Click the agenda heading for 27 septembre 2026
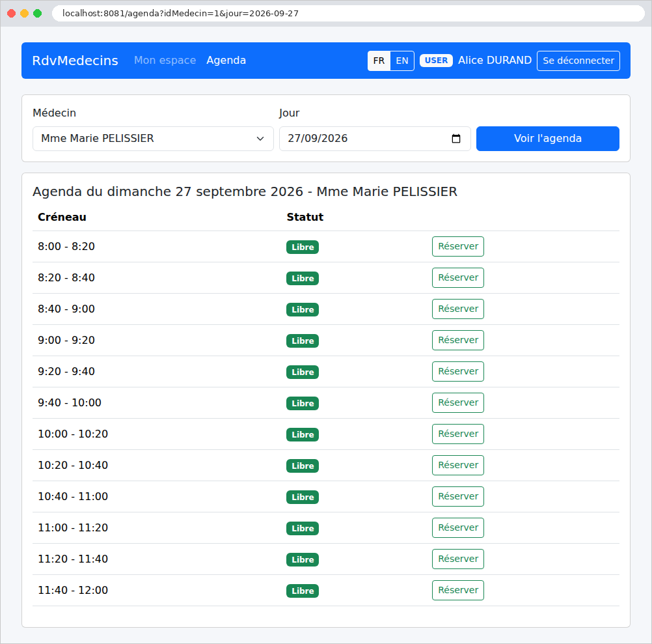The image size is (652, 644). (x=245, y=191)
